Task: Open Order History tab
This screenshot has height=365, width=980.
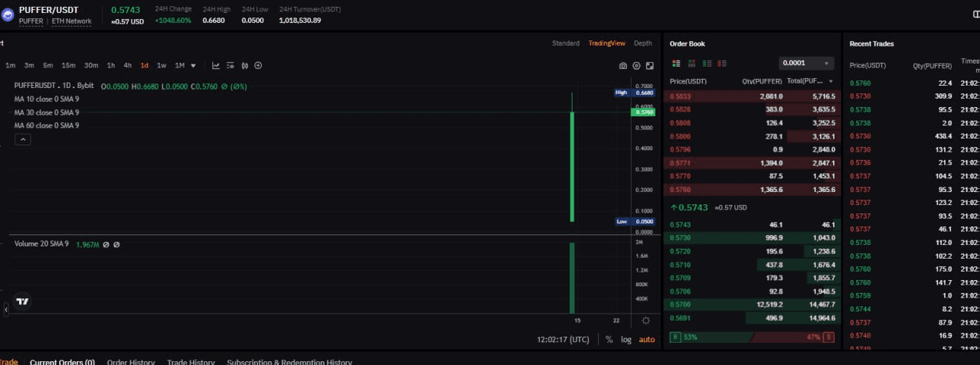Action: (x=131, y=362)
